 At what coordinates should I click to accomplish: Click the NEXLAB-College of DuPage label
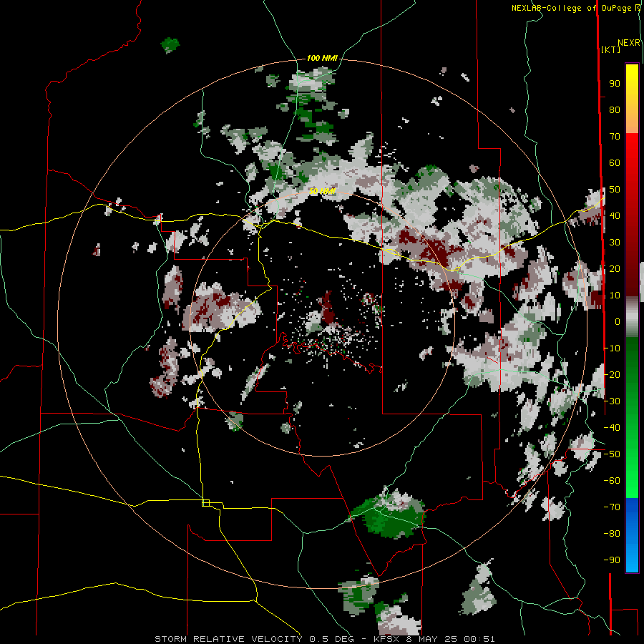(x=573, y=8)
